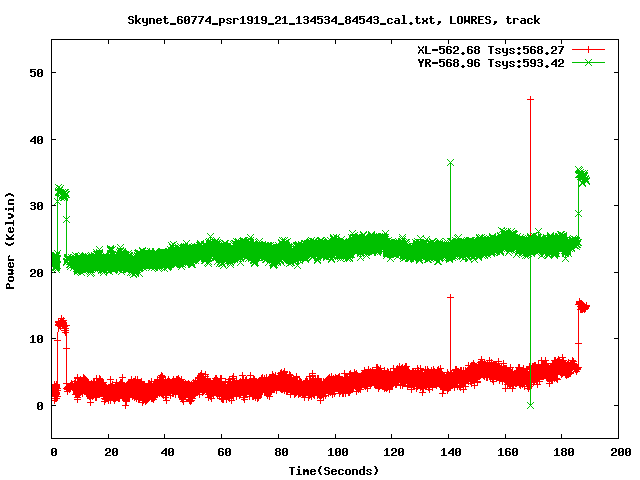Click the green calibration cluster at plot end
This screenshot has width=640, height=480.
pos(582,176)
